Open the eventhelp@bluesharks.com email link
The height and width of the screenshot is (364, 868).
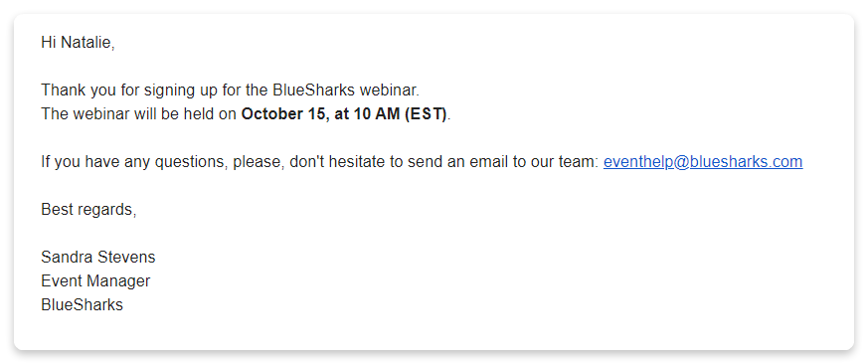click(x=703, y=162)
